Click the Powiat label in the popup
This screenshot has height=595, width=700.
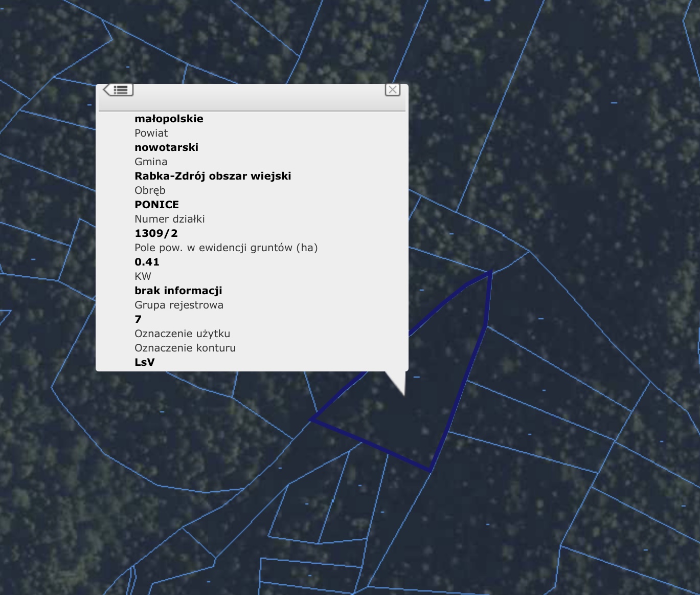click(x=151, y=133)
